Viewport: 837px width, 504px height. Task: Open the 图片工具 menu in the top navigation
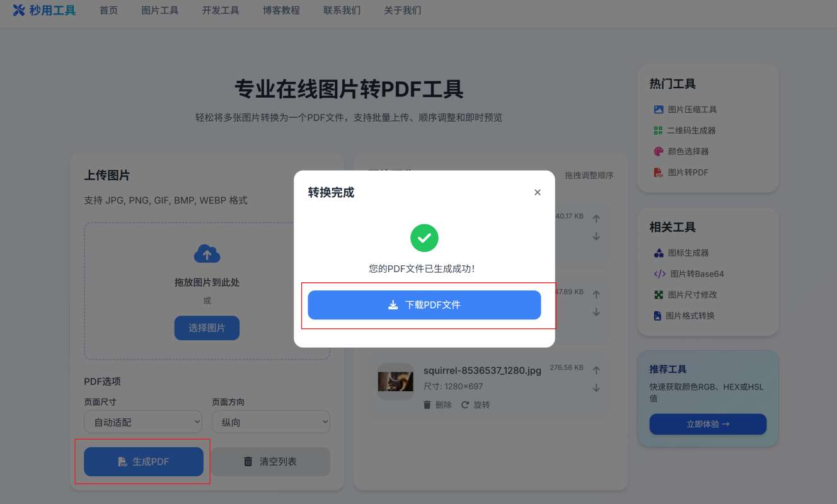pos(160,11)
